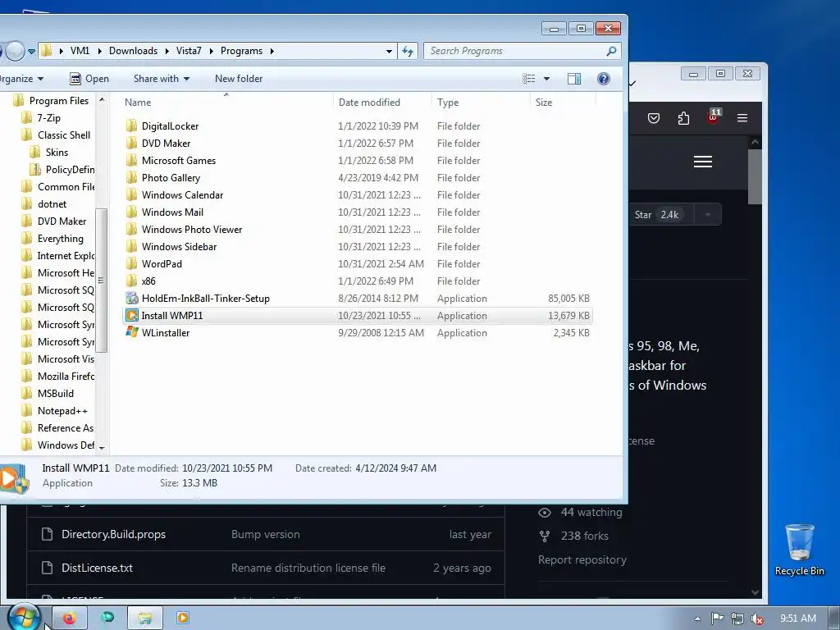Open the Firefox application menu icon
Screen dimensions: 840x630
point(742,118)
